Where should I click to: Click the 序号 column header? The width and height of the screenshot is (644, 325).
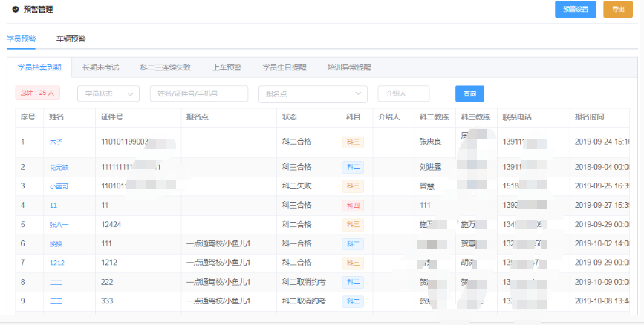coord(28,117)
